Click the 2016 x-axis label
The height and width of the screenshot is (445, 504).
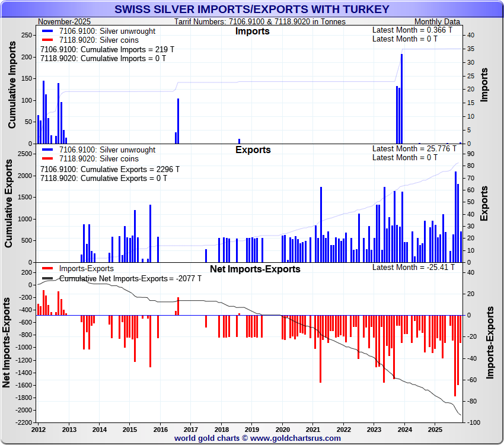[161, 430]
